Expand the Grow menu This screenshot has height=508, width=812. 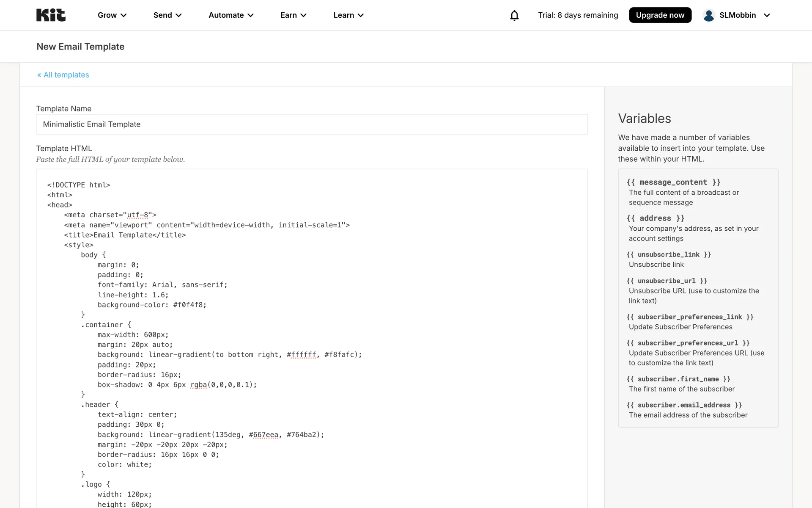(112, 15)
